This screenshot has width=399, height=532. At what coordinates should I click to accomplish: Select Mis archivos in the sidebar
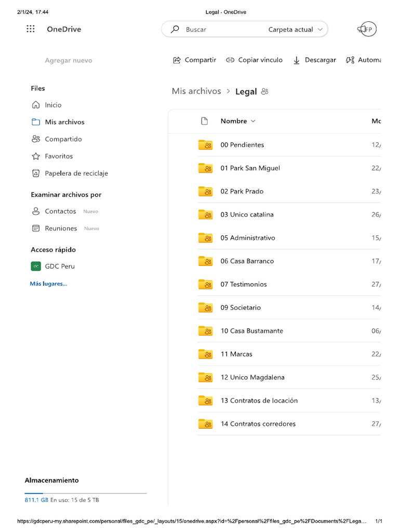pyautogui.click(x=65, y=122)
